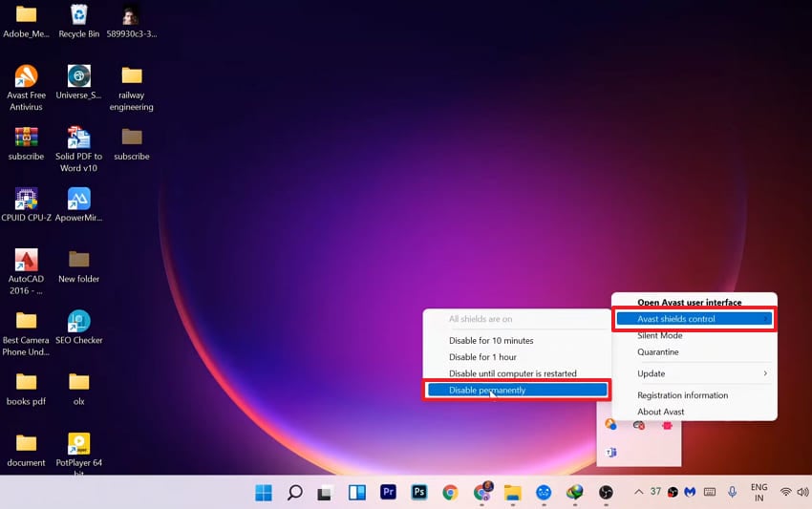Choose Disable for 1 hour
The image size is (812, 509).
click(482, 357)
